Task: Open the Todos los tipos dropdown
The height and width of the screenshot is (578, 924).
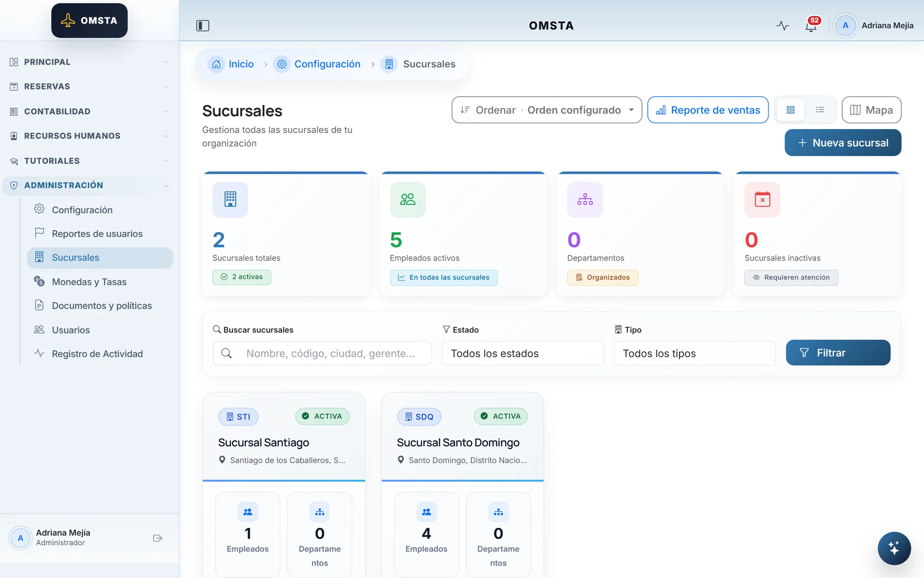Action: [694, 354]
